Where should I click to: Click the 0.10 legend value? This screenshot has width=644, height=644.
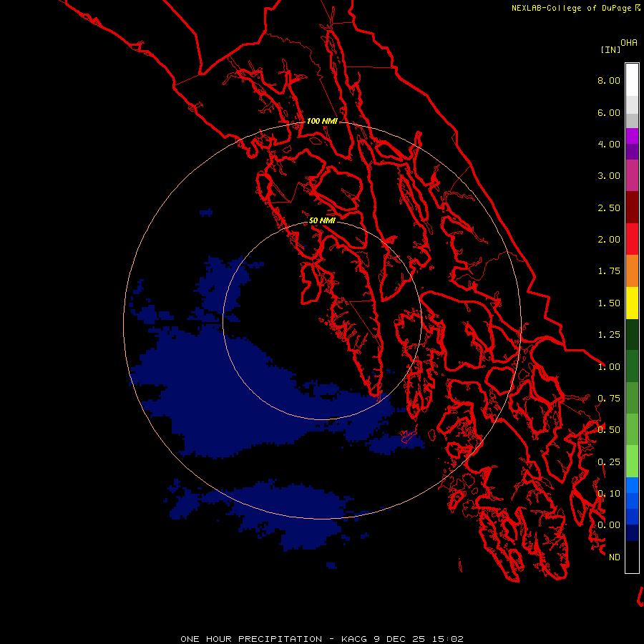[609, 494]
